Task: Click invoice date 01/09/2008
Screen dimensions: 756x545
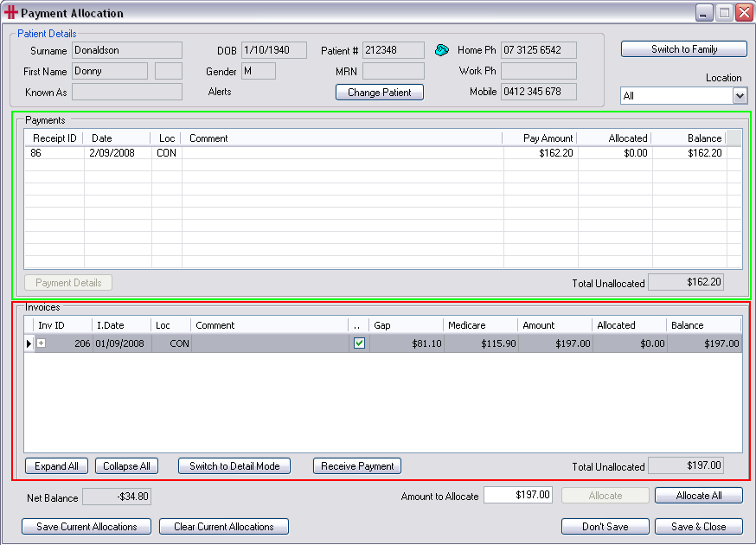Action: click(119, 343)
